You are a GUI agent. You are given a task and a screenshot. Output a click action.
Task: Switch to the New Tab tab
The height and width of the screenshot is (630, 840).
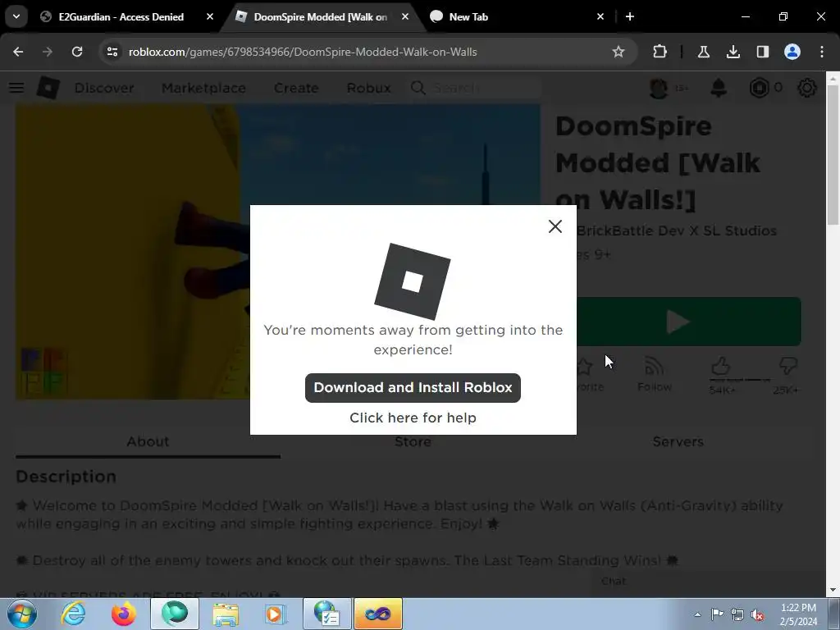point(468,16)
